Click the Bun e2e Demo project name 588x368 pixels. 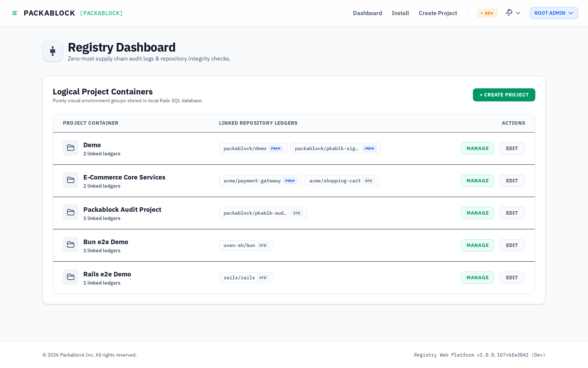tap(106, 242)
